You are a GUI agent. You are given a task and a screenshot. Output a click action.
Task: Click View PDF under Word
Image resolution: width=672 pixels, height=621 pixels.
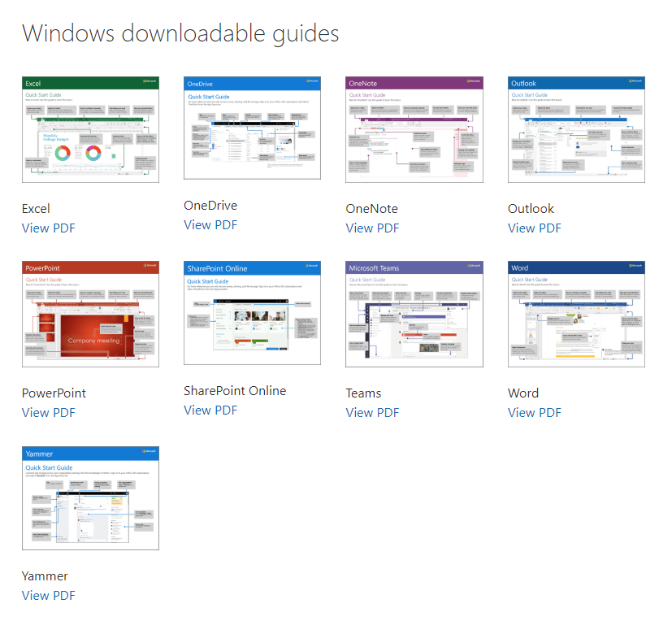tap(535, 412)
